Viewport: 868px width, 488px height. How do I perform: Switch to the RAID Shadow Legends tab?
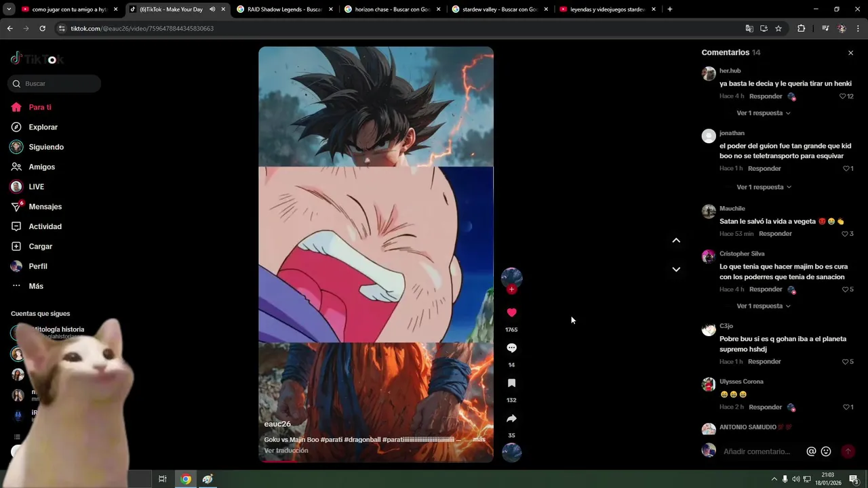pyautogui.click(x=285, y=9)
